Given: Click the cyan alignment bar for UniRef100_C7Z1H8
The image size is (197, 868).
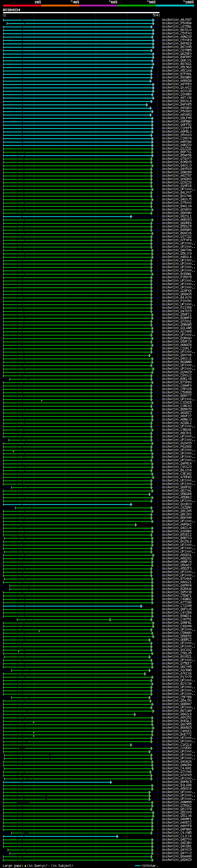Looking at the screenshot, I should [x=72, y=606].
